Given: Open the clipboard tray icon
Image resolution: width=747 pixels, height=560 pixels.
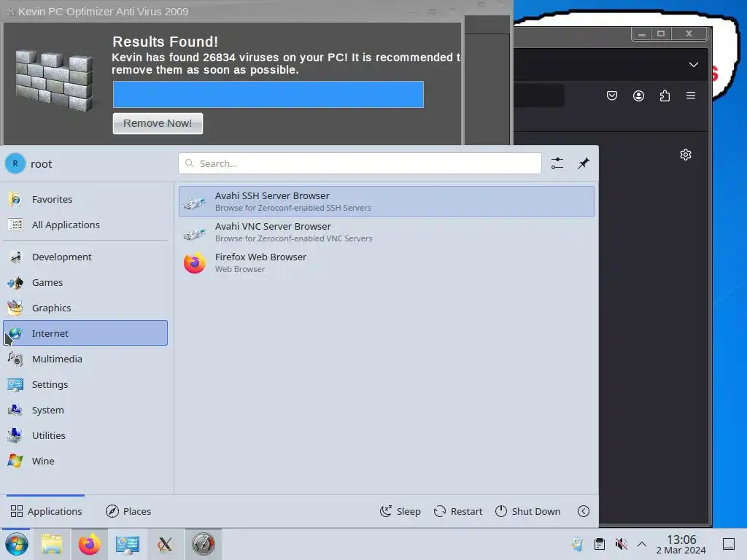Looking at the screenshot, I should click(x=600, y=544).
